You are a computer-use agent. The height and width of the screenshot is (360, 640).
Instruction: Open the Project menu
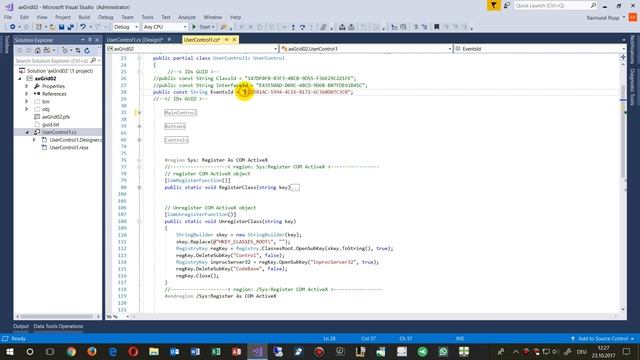[x=63, y=17]
